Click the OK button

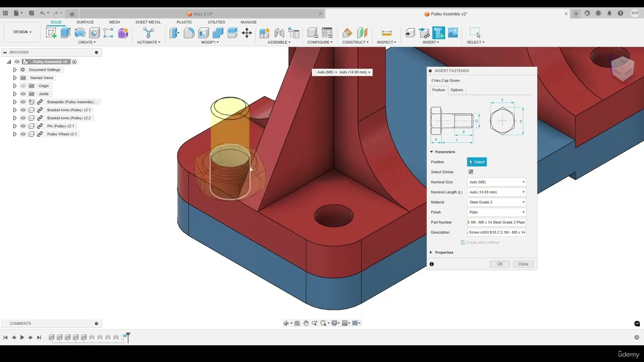[500, 264]
